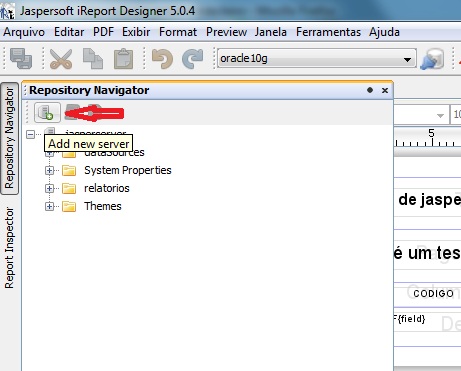This screenshot has width=461, height=371.
Task: Select the System Properties tree item
Action: tap(128, 170)
